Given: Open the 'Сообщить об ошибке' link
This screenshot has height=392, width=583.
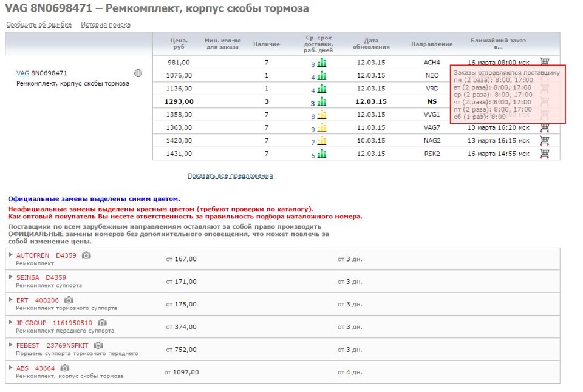Looking at the screenshot, I should point(39,24).
